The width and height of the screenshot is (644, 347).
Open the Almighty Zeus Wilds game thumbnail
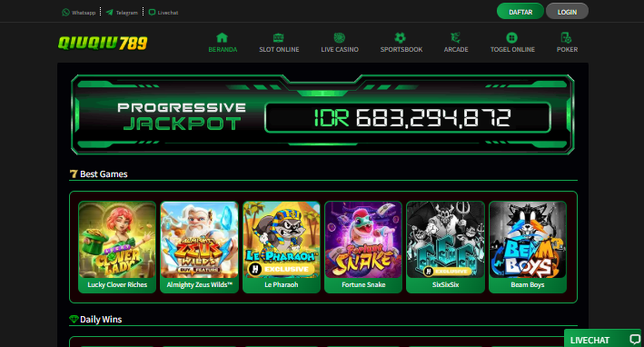click(x=199, y=240)
